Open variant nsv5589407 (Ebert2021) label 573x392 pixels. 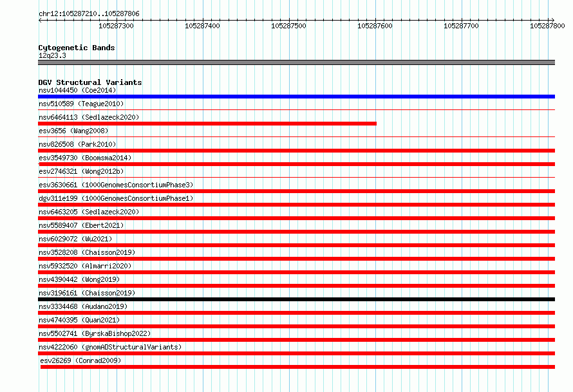click(81, 225)
